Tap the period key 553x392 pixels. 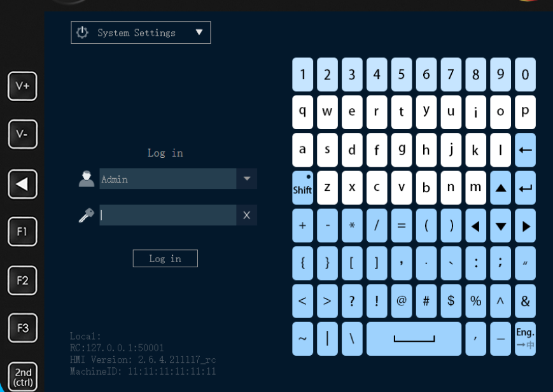tap(426, 263)
